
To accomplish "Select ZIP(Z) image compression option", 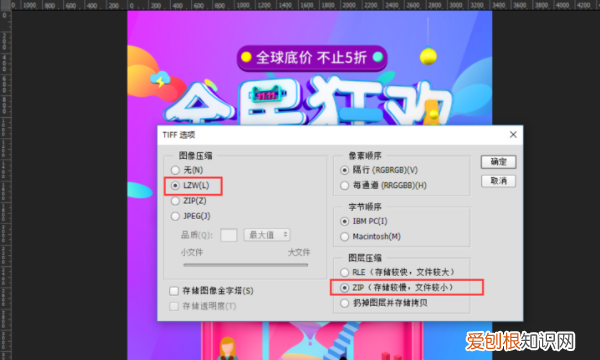I will click(x=175, y=201).
